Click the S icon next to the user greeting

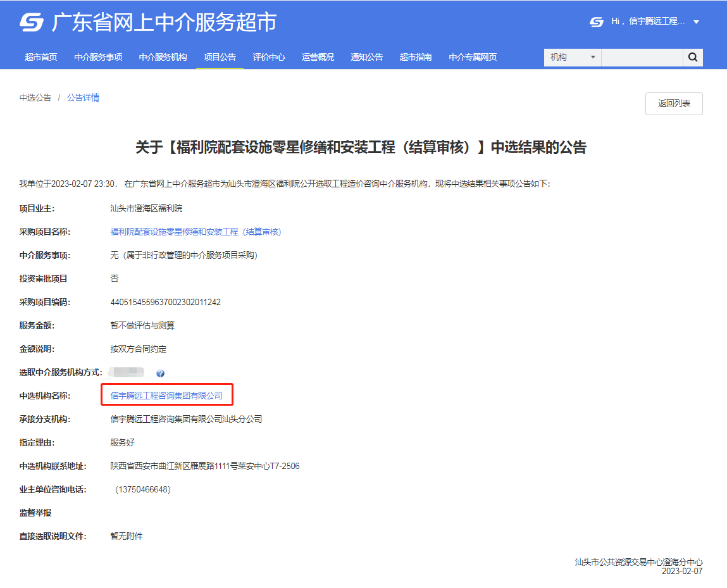tap(595, 22)
